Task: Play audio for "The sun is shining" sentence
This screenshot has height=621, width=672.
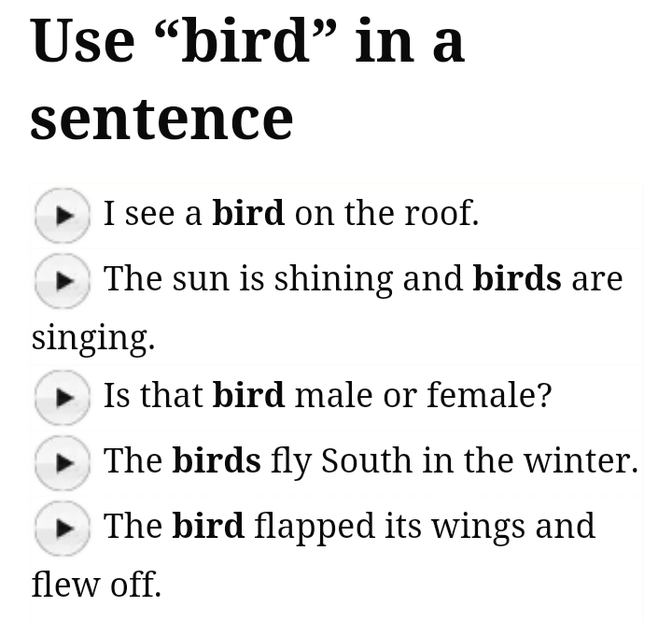Action: click(63, 280)
